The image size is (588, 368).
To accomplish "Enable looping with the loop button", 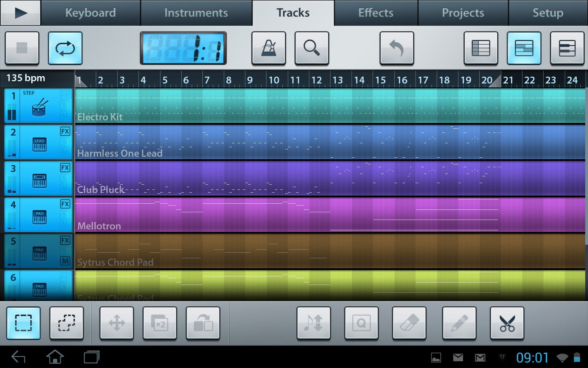I will 65,48.
